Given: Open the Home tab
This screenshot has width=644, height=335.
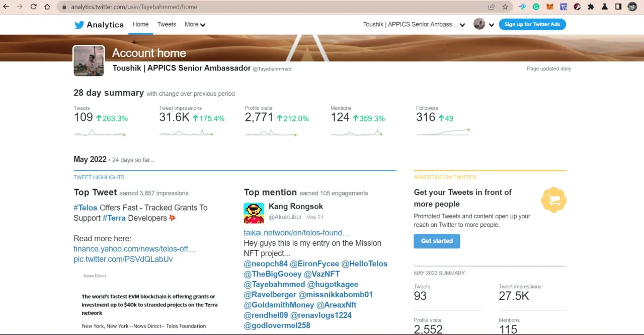Looking at the screenshot, I should 140,24.
